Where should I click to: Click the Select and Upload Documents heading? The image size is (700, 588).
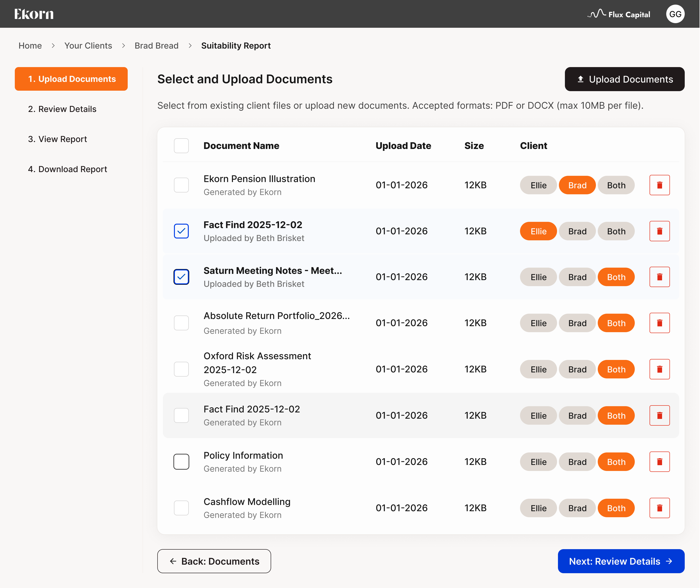coord(245,79)
